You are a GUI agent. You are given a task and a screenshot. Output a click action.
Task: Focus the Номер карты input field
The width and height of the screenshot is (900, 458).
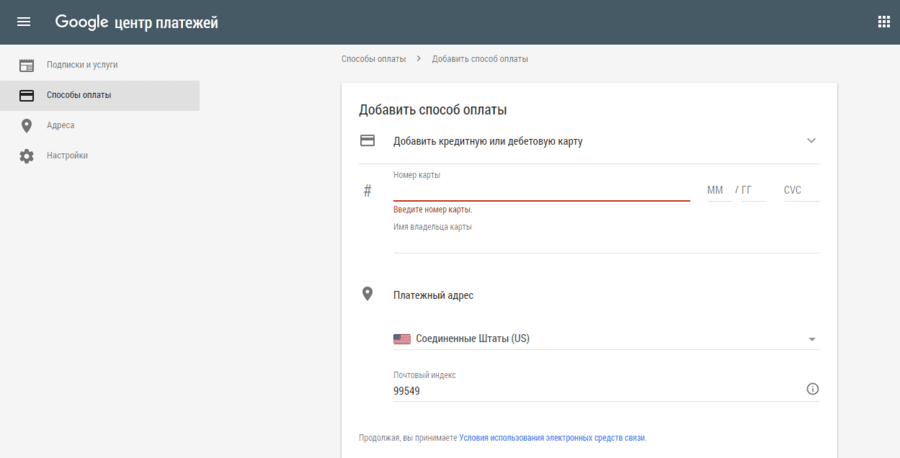(541, 190)
